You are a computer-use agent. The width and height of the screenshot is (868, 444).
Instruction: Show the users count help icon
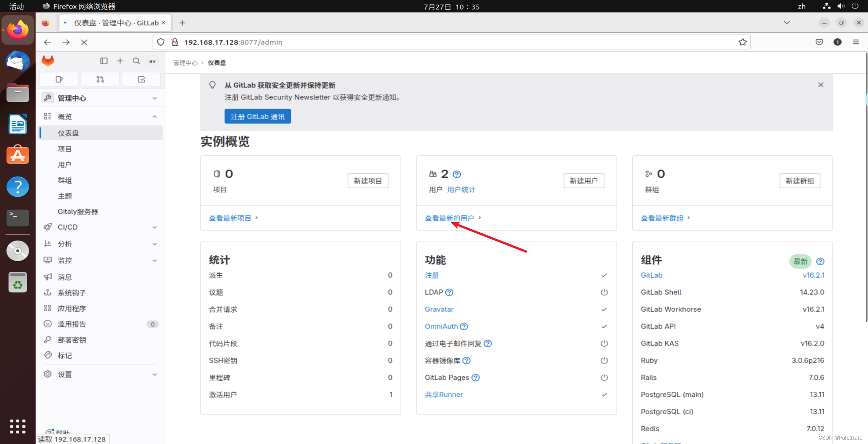(457, 174)
